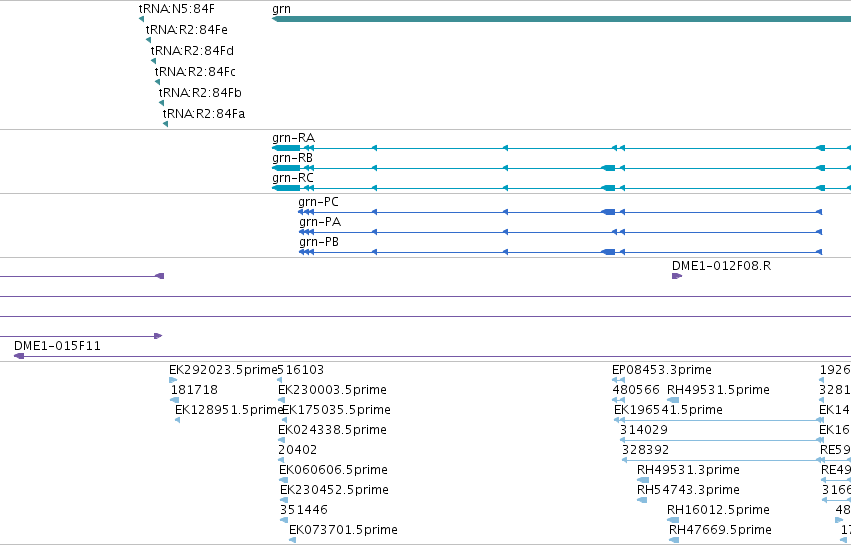Select EST EK128951.5prime label
This screenshot has height=545, width=851.
coord(228,410)
